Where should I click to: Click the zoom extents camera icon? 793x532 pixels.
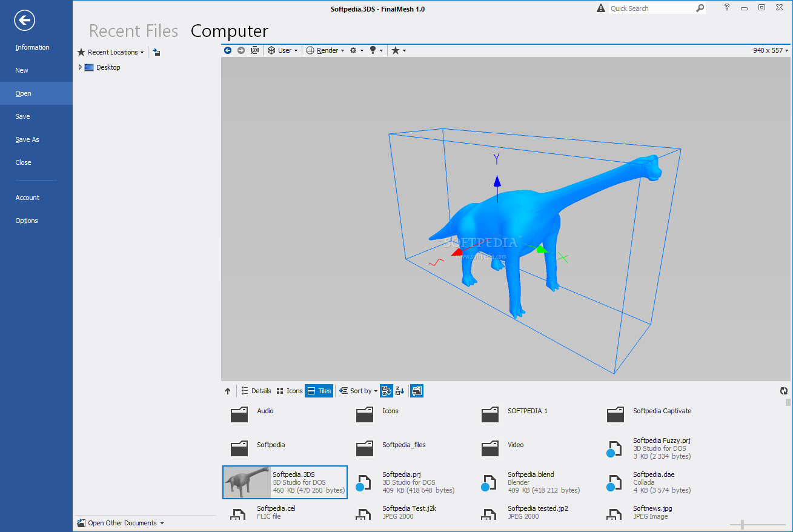[255, 50]
